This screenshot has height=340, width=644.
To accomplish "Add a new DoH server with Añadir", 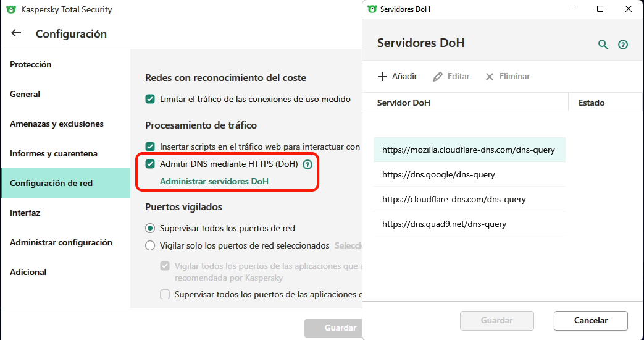I will pos(397,76).
